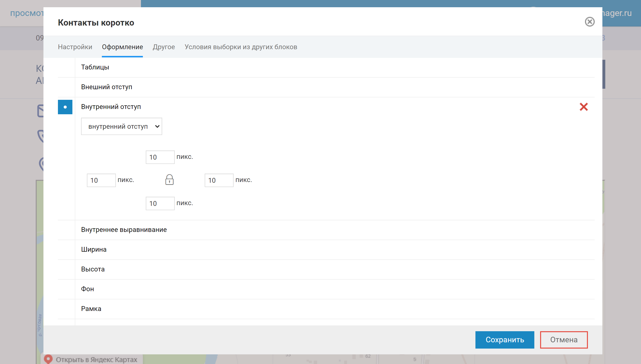Click the red X to remove inner padding
Viewport: 641px width, 364px height.
coord(583,107)
